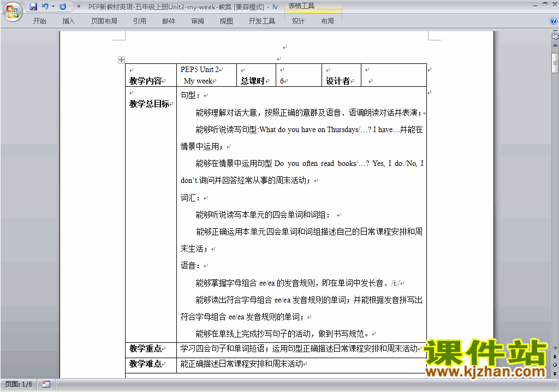Viewport: 559px width, 392px height.
Task: Select the 视图 tab
Action: point(227,21)
